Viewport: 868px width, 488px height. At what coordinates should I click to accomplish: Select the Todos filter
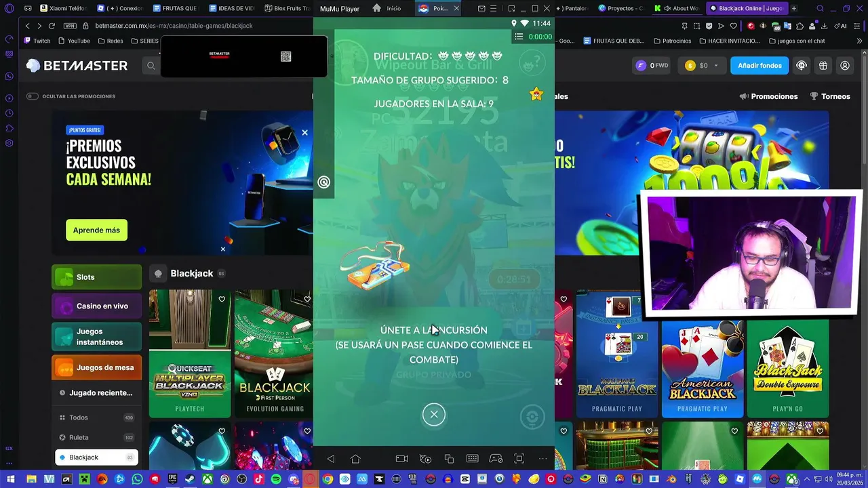(96, 418)
